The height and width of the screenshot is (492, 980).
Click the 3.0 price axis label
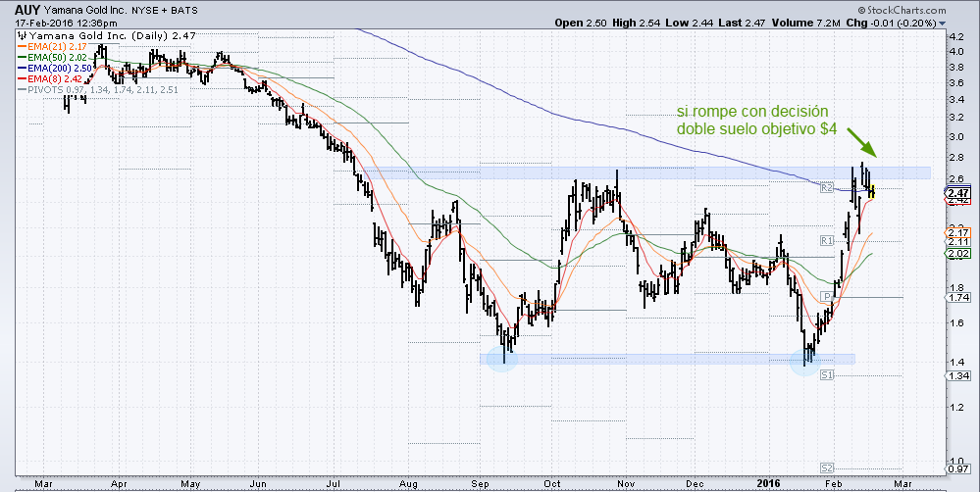[956, 137]
